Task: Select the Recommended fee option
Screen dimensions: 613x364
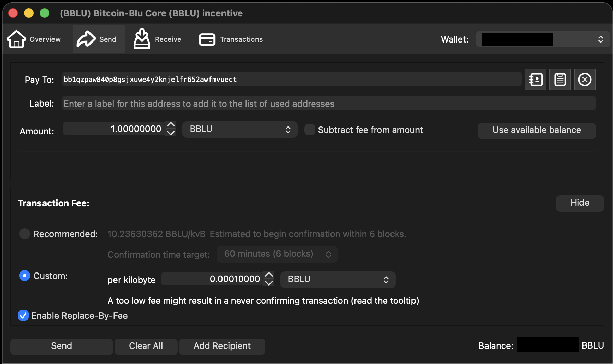Action: tap(24, 234)
